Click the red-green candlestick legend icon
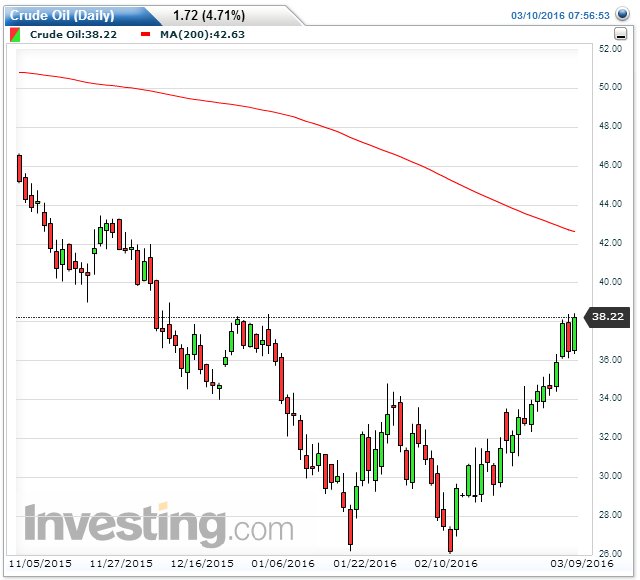This screenshot has height=580, width=640. [x=15, y=35]
